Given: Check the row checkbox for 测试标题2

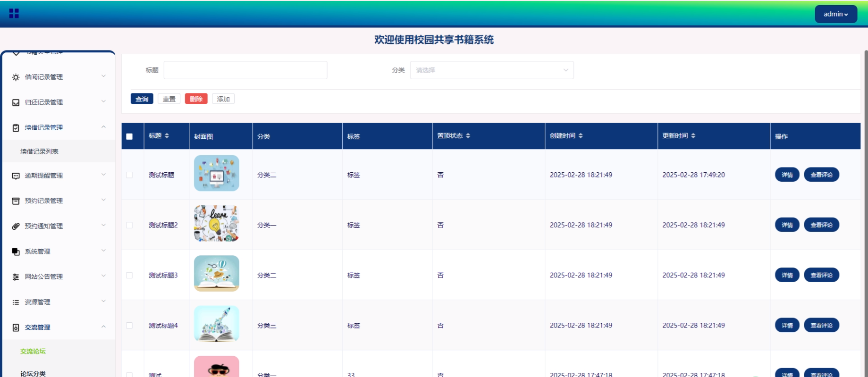Looking at the screenshot, I should click(129, 225).
